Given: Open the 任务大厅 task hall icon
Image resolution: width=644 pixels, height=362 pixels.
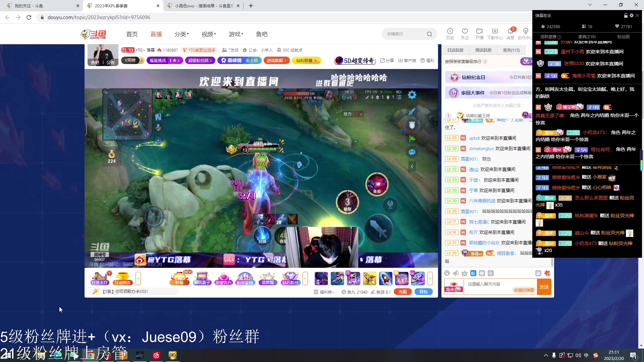Looking at the screenshot, I should point(100,278).
